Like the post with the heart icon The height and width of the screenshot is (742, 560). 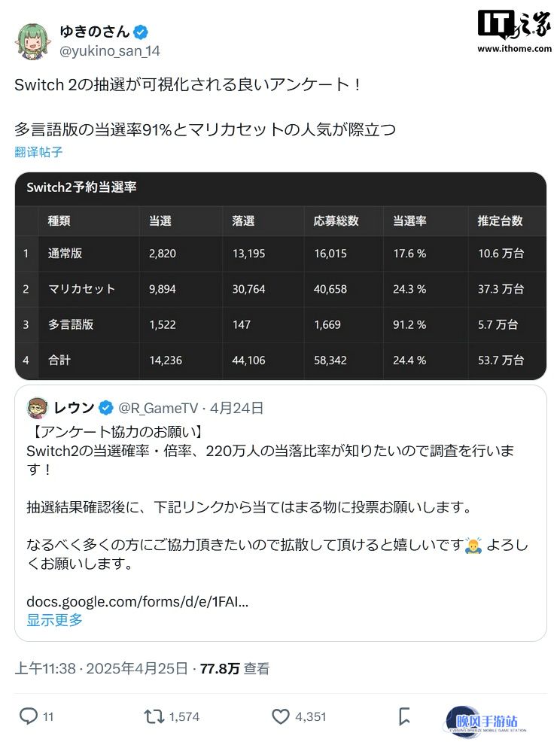click(280, 716)
